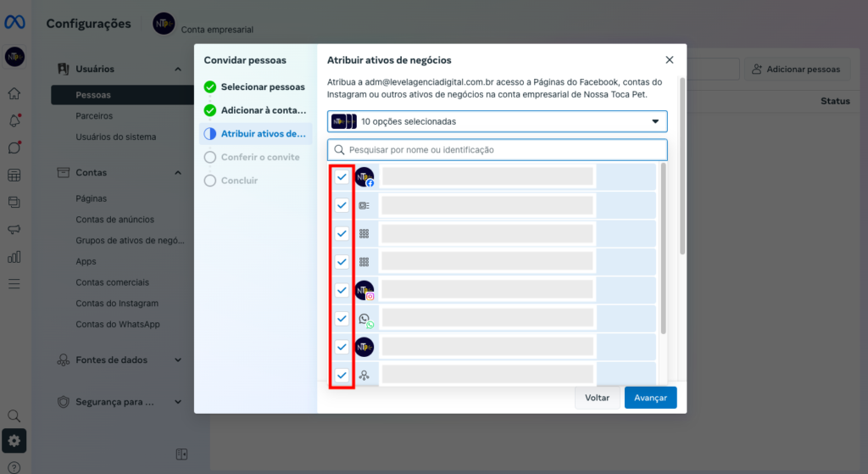
Task: Click the Meta logo icon
Action: pos(14,22)
